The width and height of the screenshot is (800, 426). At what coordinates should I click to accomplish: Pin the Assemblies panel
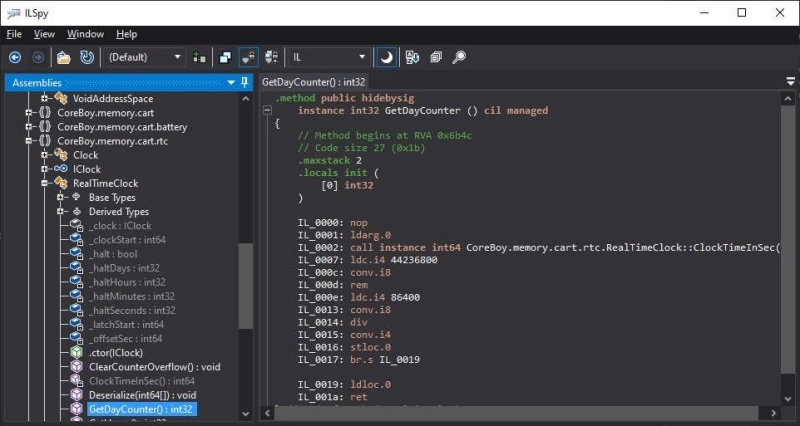click(244, 82)
